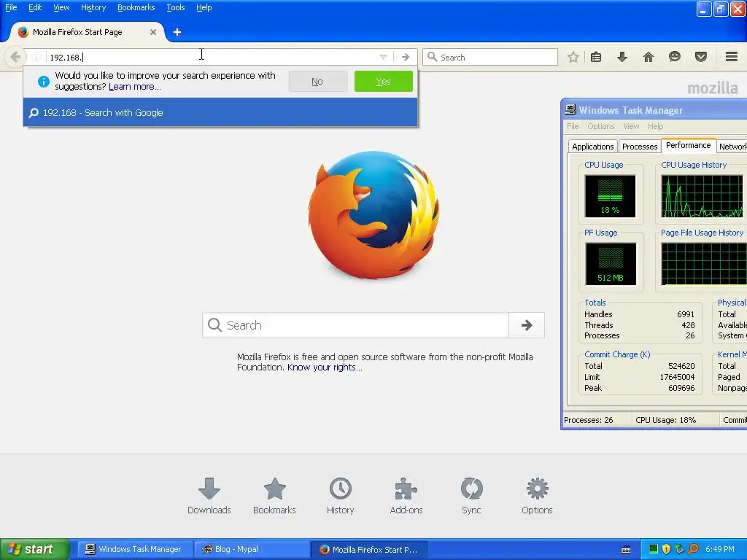Screen dimensions: 747x560
Task: Click 'CPU Usage: 18%' status bar entry
Action: pos(665,420)
